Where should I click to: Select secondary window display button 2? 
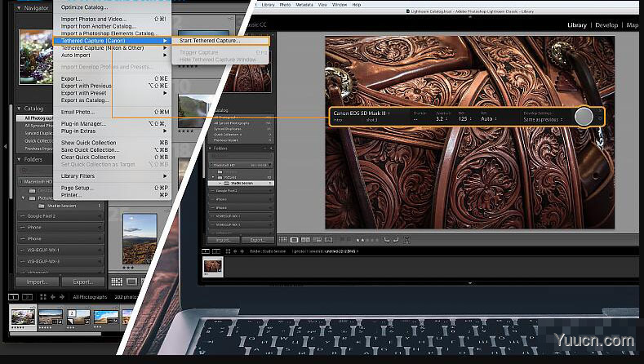click(x=27, y=297)
